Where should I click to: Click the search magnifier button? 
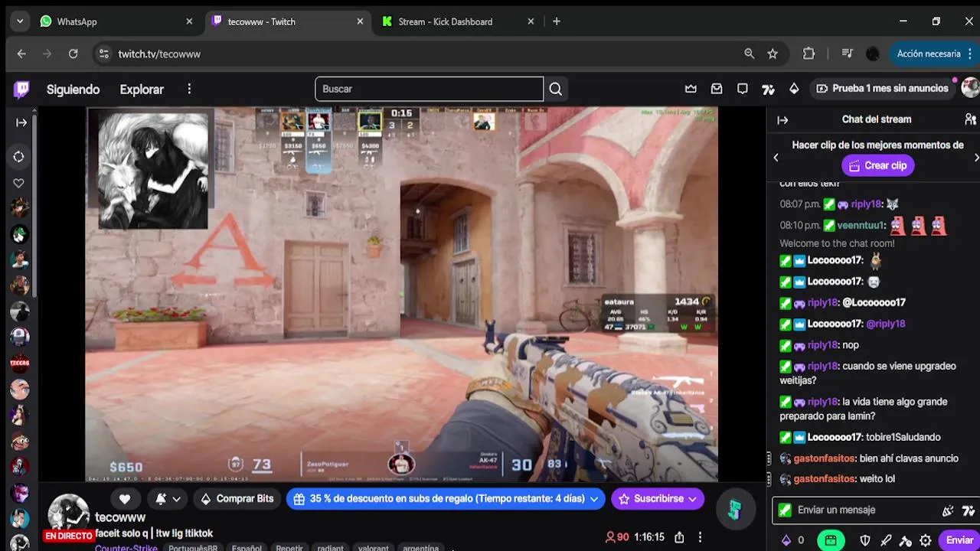tap(556, 89)
